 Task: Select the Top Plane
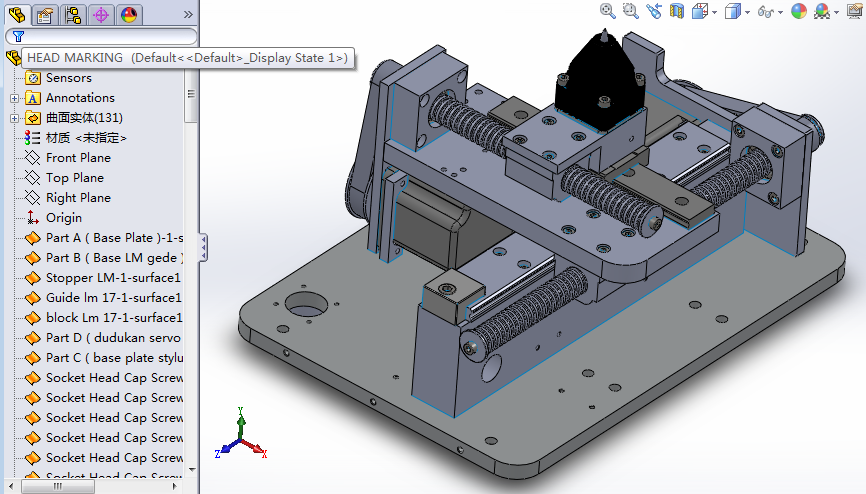(65, 178)
